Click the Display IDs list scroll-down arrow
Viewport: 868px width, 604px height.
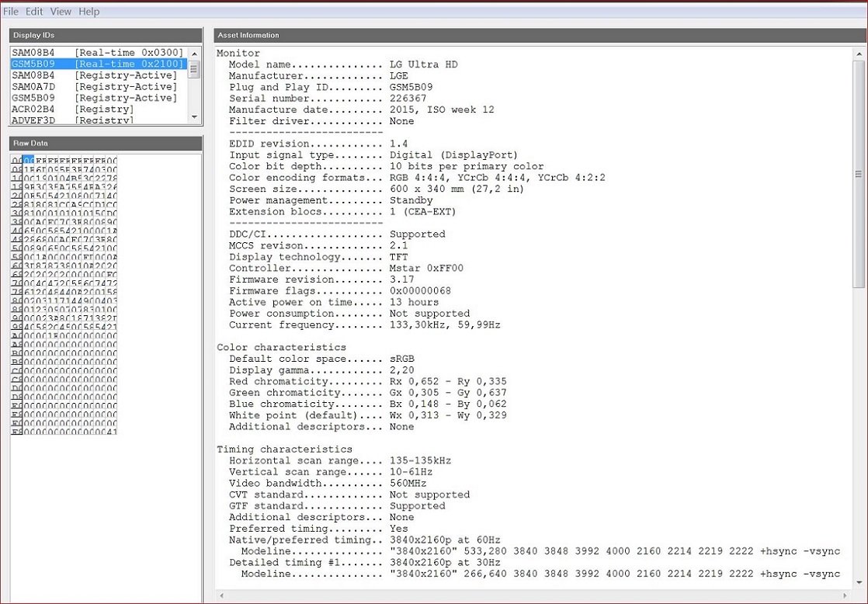pyautogui.click(x=194, y=116)
